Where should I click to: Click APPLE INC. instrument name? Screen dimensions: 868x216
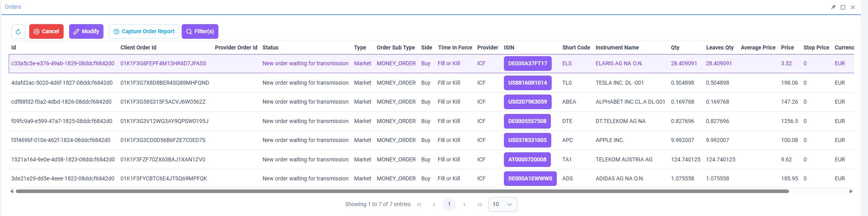click(610, 140)
